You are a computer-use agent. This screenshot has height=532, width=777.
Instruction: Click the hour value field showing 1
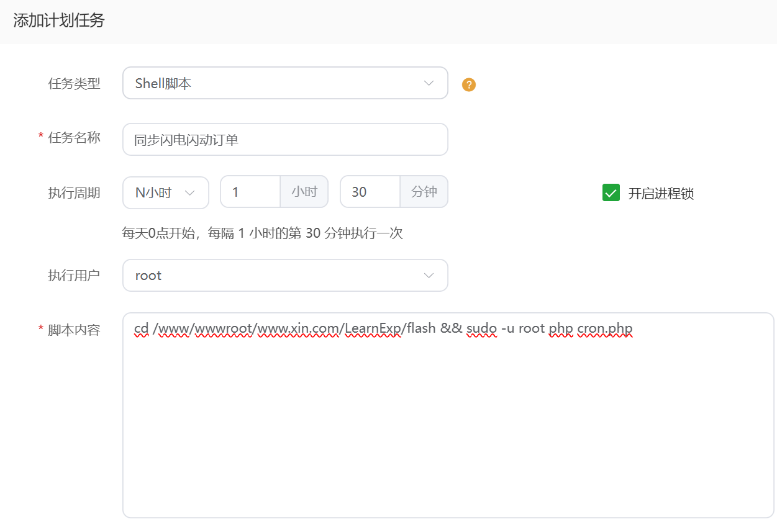coord(250,192)
